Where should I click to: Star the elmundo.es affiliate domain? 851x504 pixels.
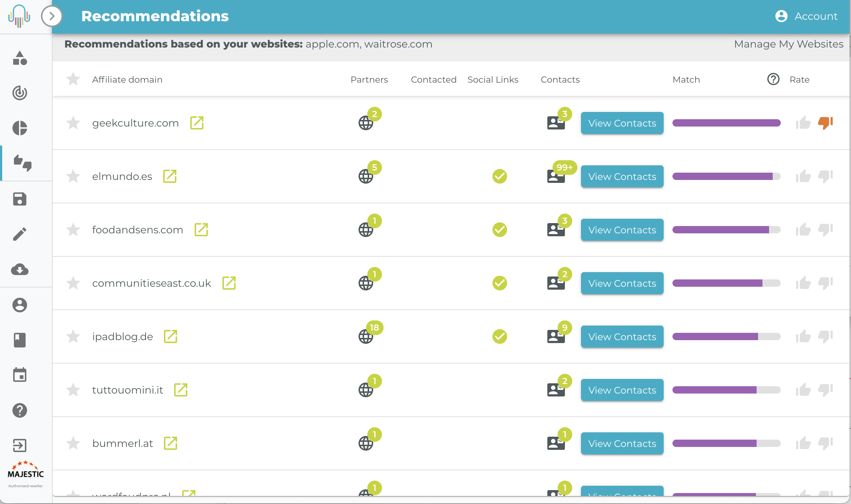(x=73, y=176)
